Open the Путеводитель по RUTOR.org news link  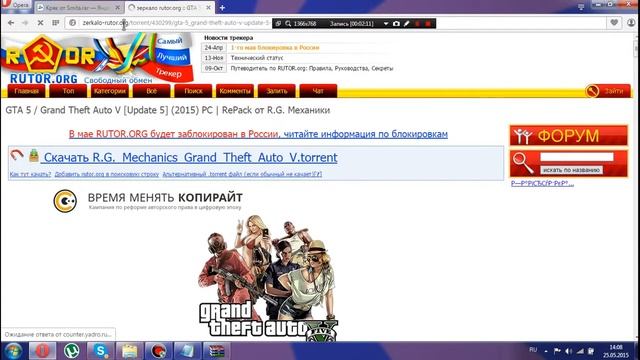coord(312,68)
